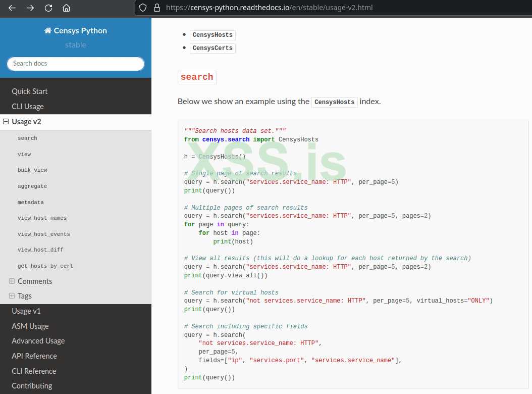Open Censys Python home link
This screenshot has width=532, height=394.
76,31
